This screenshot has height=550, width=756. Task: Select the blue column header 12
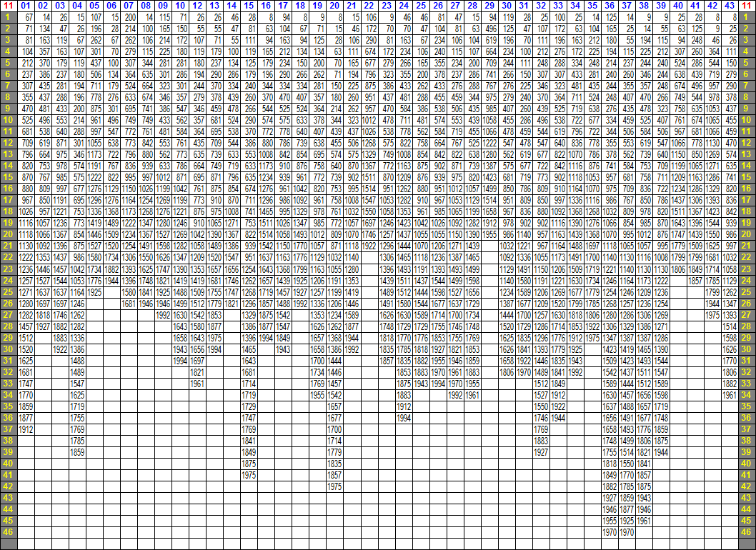coord(197,5)
